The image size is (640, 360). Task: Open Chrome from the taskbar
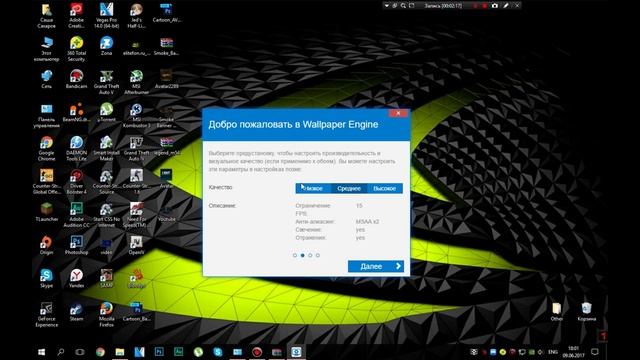100,352
